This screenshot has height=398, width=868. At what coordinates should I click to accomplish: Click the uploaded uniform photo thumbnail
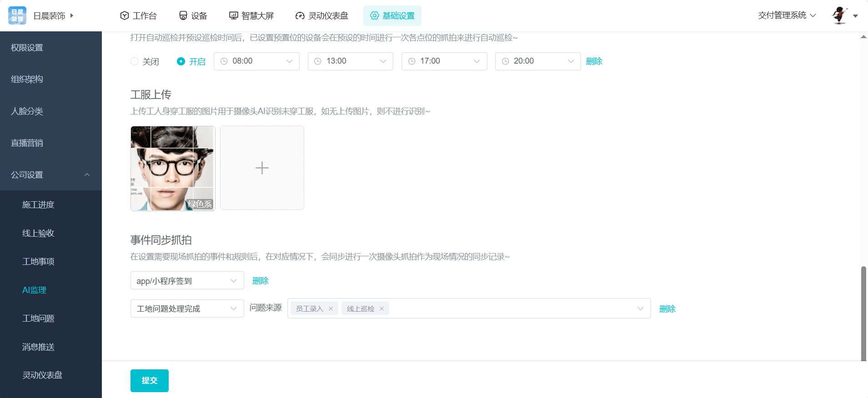point(173,168)
